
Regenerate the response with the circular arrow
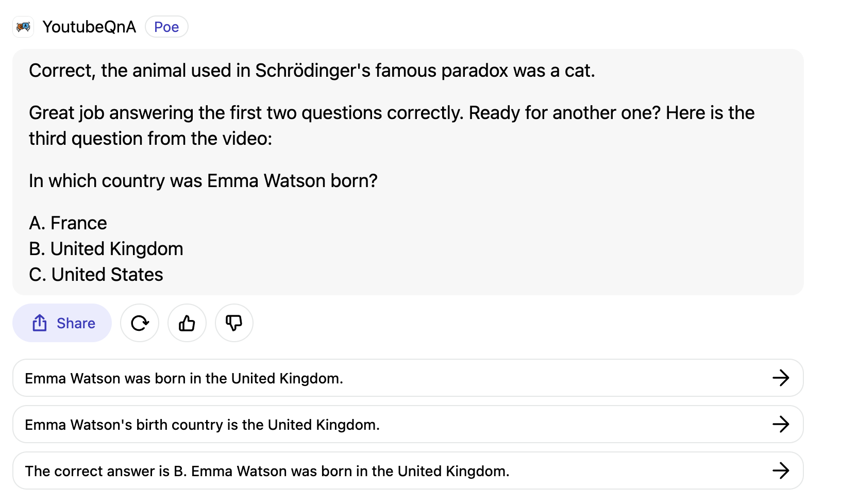140,323
